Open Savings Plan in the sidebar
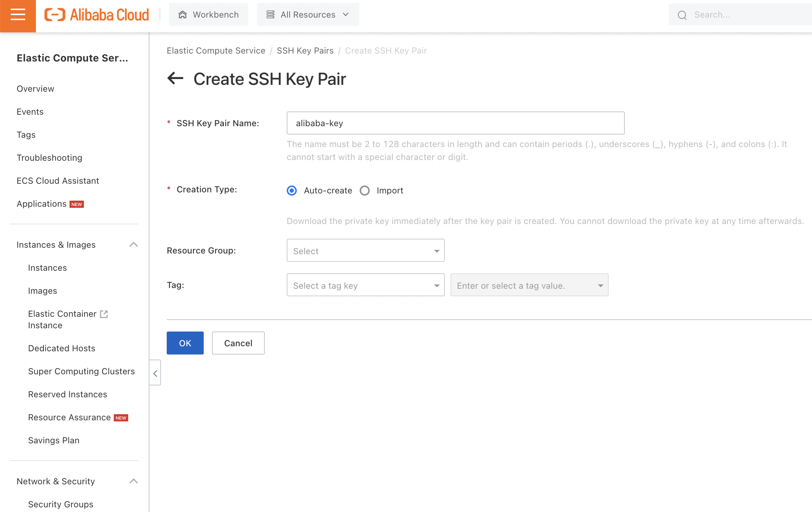 tap(54, 440)
